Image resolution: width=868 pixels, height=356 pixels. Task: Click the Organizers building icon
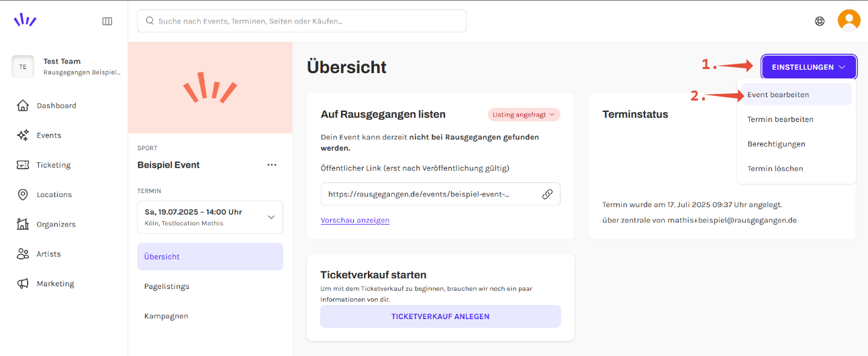coord(23,224)
